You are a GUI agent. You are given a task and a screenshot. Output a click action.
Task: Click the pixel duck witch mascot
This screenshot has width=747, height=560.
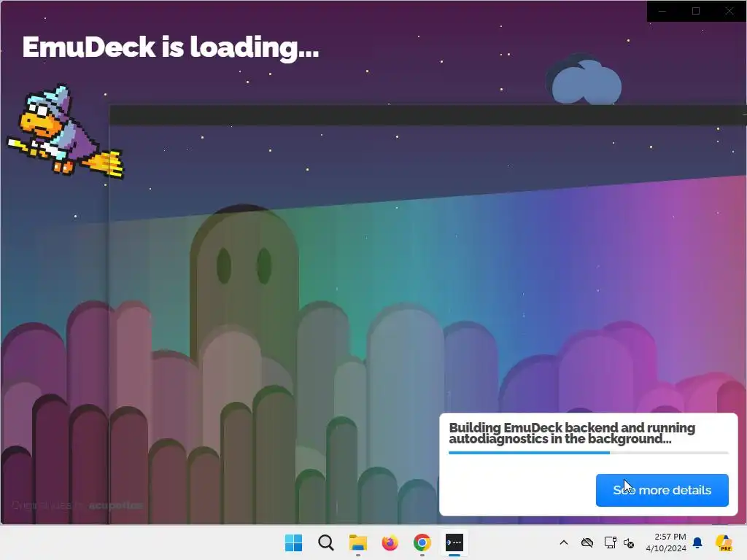click(x=65, y=131)
